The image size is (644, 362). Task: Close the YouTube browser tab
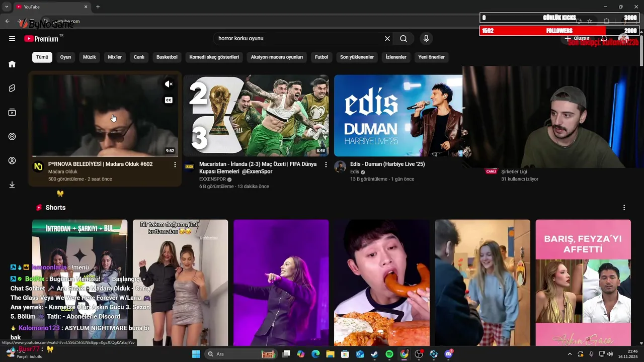click(x=86, y=7)
